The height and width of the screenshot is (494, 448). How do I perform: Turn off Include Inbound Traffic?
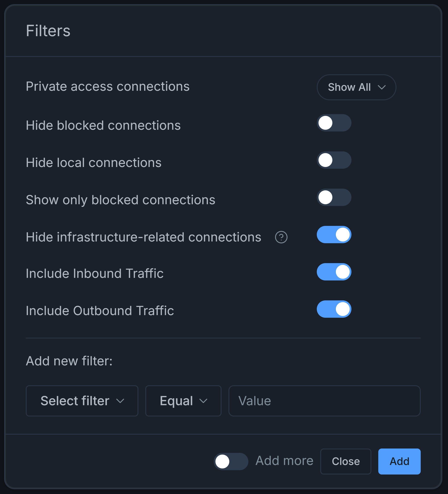coord(334,272)
